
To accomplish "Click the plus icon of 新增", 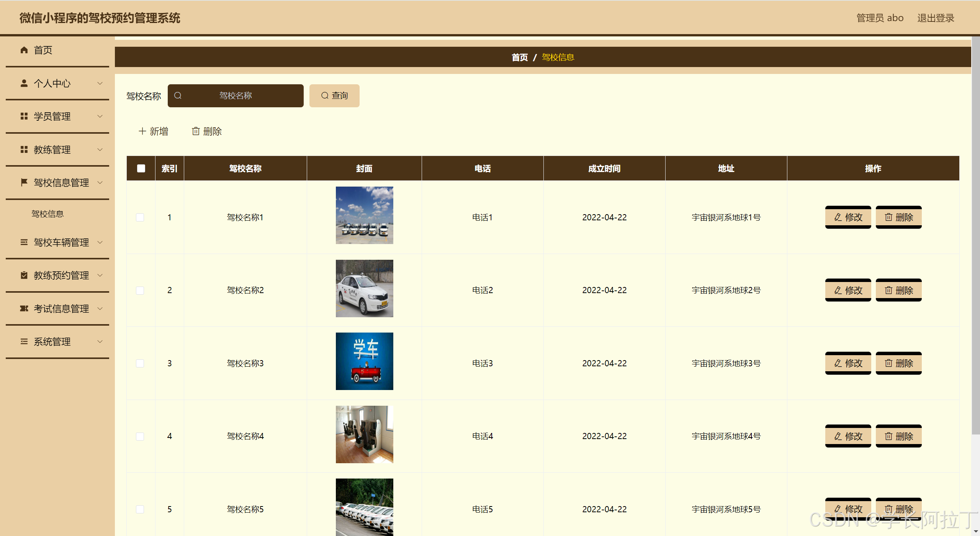I will 142,131.
